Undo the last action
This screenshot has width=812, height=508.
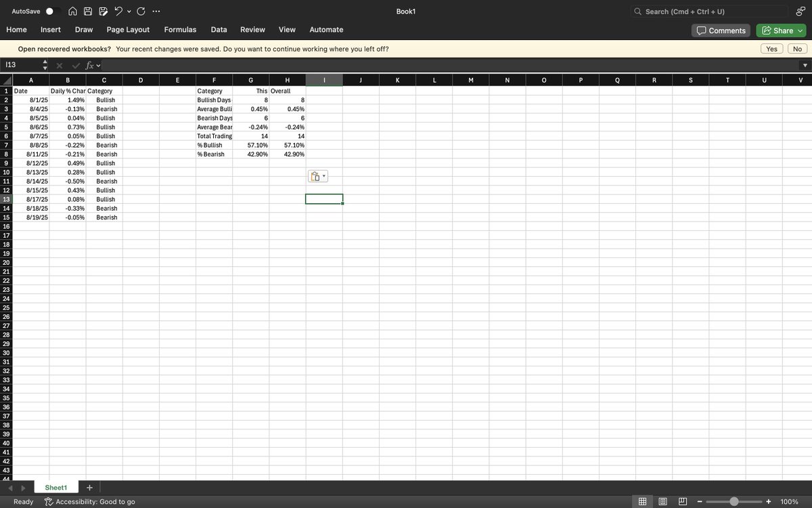coord(118,12)
